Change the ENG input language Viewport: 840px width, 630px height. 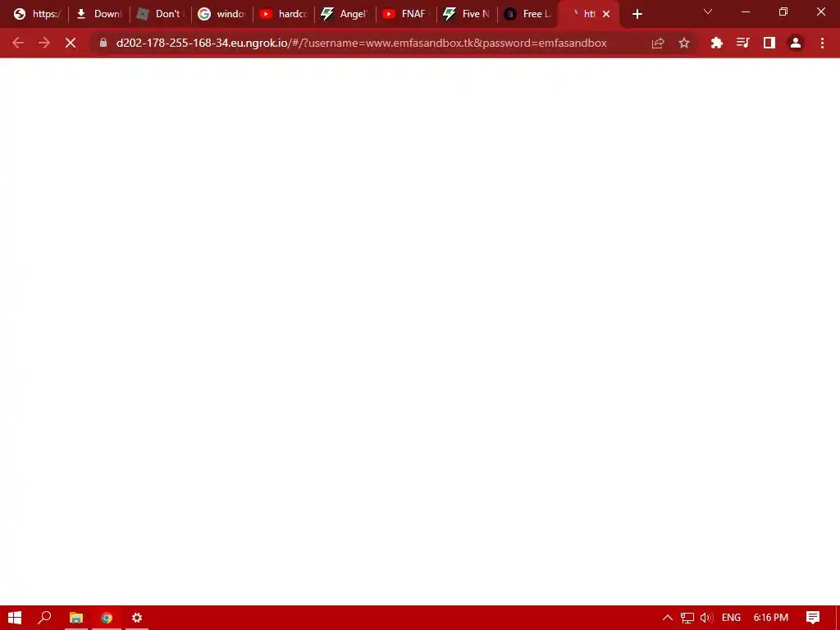pyautogui.click(x=731, y=618)
